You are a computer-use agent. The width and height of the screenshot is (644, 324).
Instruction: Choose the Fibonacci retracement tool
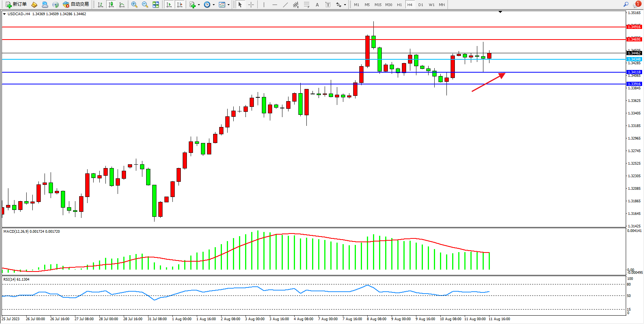307,5
